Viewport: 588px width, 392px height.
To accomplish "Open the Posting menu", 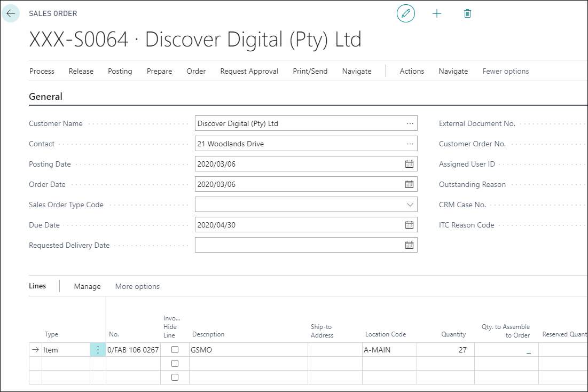I will [x=120, y=71].
